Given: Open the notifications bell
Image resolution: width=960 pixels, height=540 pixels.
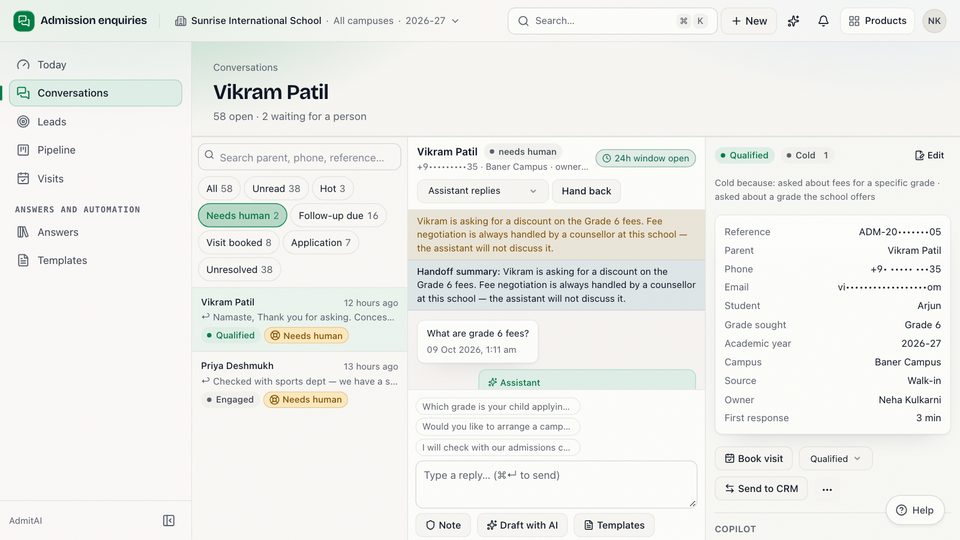Looking at the screenshot, I should pyautogui.click(x=823, y=21).
